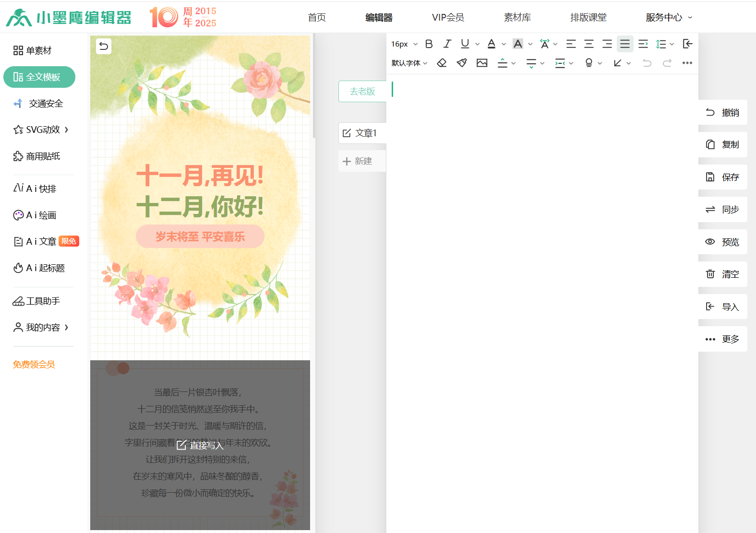Select the format painter brush
The height and width of the screenshot is (533, 756).
[462, 63]
